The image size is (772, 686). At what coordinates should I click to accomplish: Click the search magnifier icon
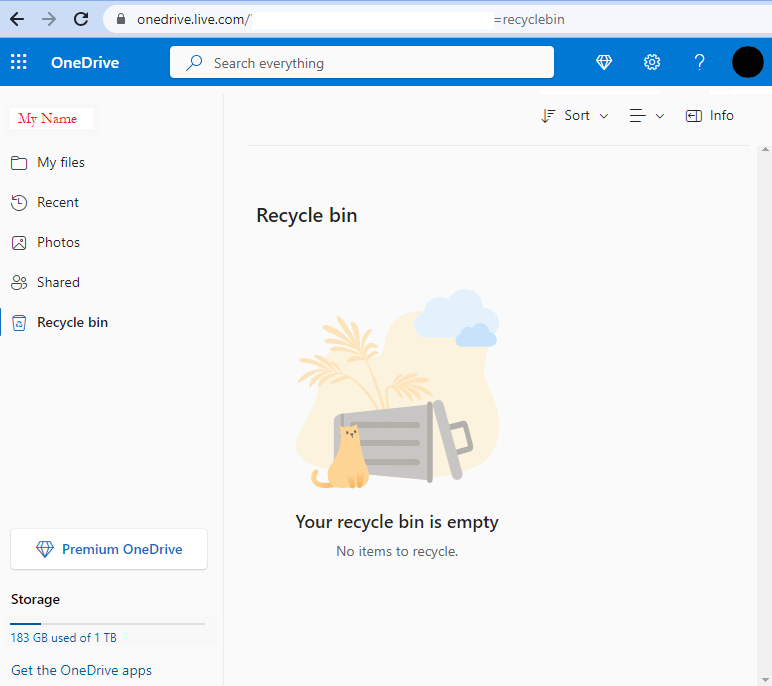[x=194, y=63]
